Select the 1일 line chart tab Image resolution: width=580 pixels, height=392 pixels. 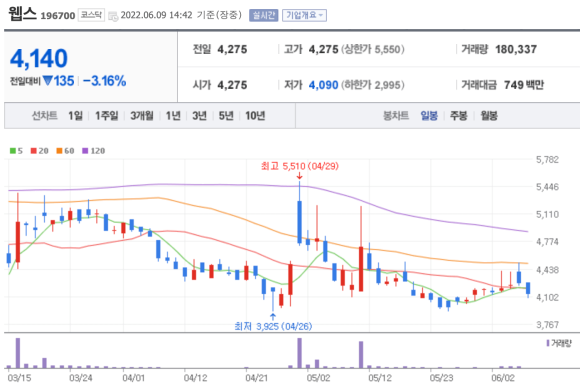pyautogui.click(x=75, y=116)
